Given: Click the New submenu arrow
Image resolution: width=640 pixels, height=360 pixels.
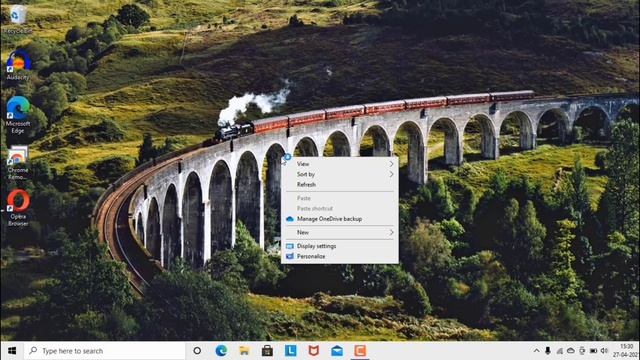Looking at the screenshot, I should (391, 232).
